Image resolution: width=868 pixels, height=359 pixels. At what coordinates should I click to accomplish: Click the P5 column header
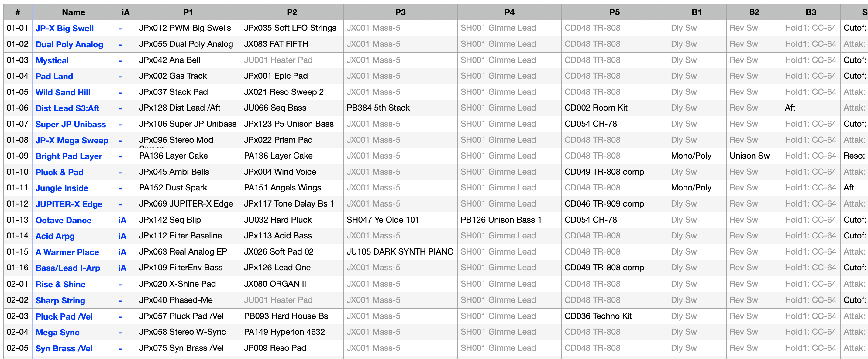(614, 12)
